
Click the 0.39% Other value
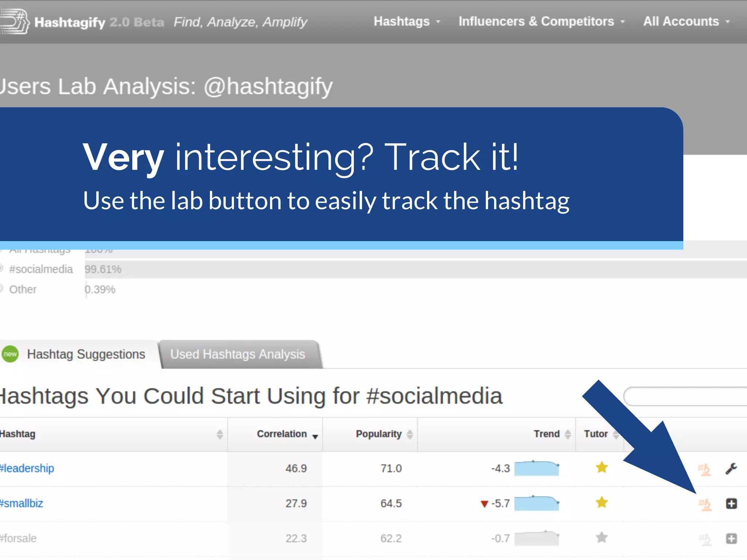[x=100, y=289]
